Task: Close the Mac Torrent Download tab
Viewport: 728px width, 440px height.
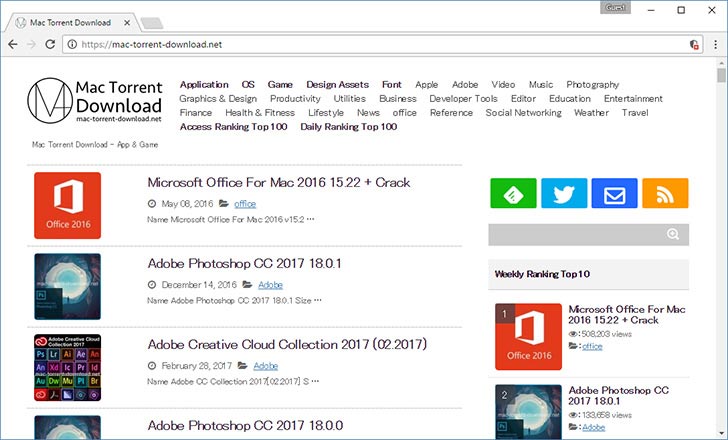Action: [127, 22]
